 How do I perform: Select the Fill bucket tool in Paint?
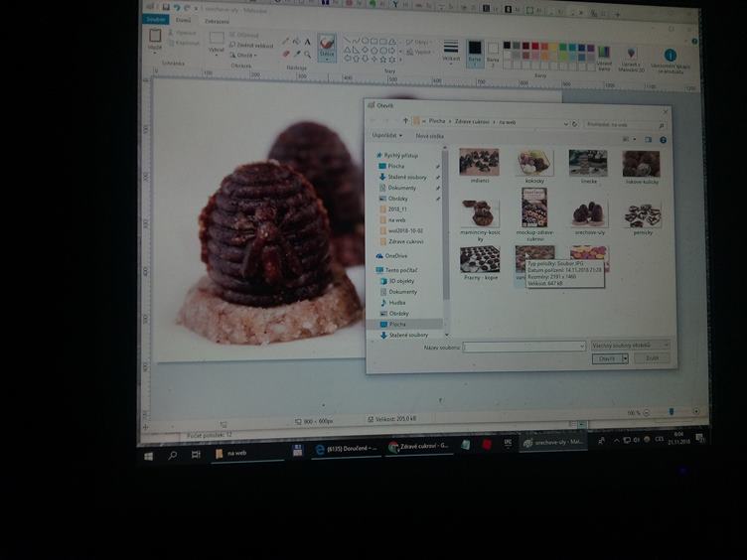[296, 42]
